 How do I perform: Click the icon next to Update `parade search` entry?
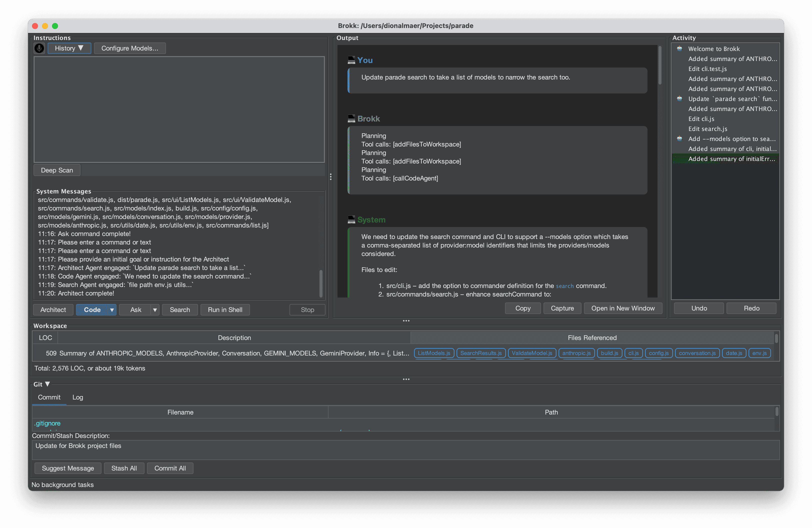[x=679, y=98]
